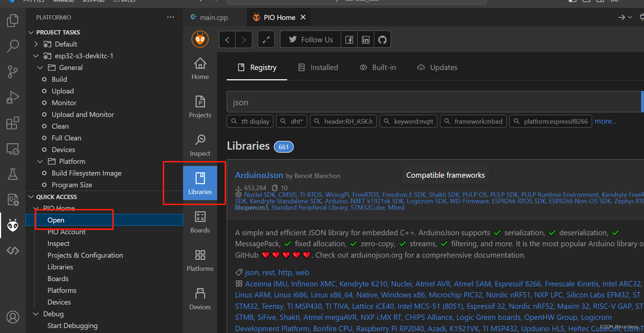Open Espressif 32 platform link

click(x=485, y=306)
